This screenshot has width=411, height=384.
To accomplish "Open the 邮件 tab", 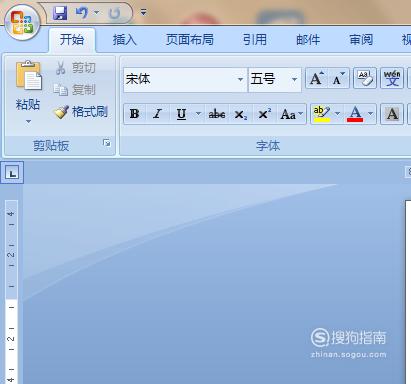I will tap(308, 40).
